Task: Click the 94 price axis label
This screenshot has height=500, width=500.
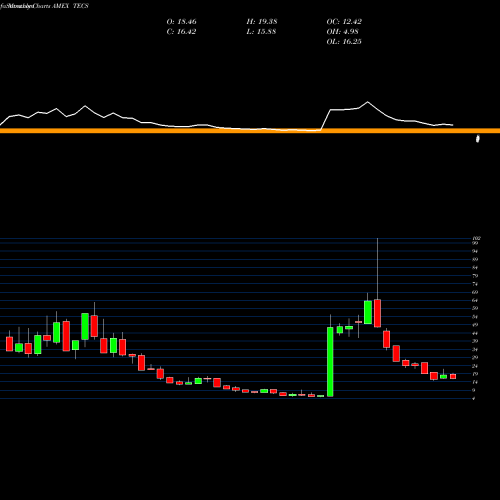Action: pyautogui.click(x=475, y=251)
